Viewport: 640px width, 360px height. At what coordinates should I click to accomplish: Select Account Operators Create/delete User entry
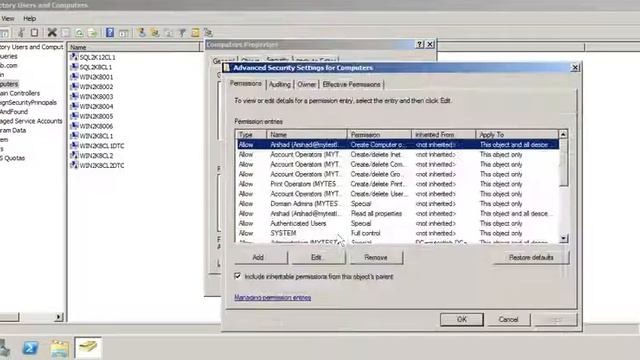point(398,194)
